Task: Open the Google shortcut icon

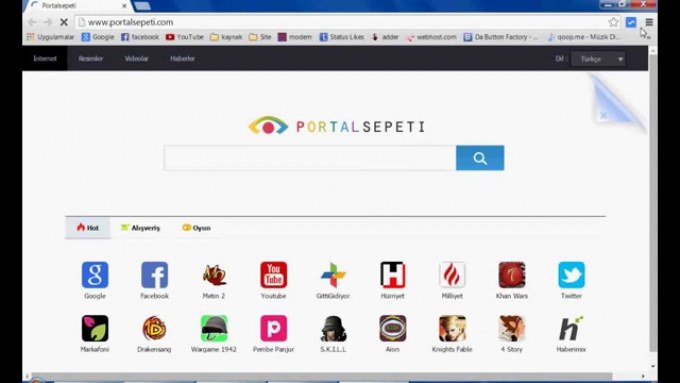Action: (95, 275)
